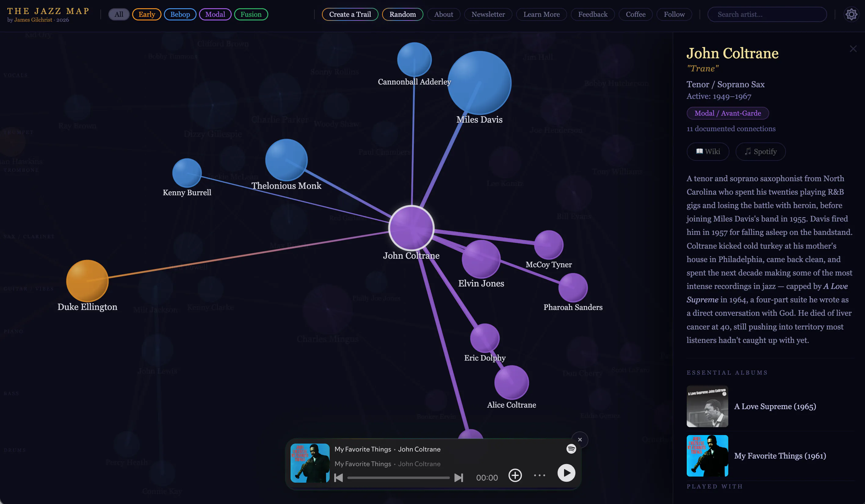Viewport: 865px width, 504px height.
Task: Select the Cannonball Adderley node
Action: [414, 59]
